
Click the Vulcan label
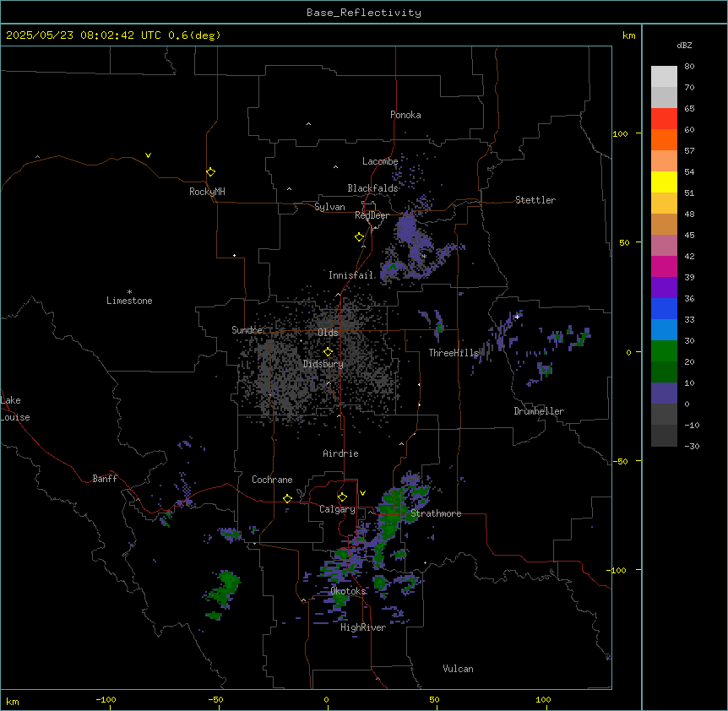click(459, 669)
